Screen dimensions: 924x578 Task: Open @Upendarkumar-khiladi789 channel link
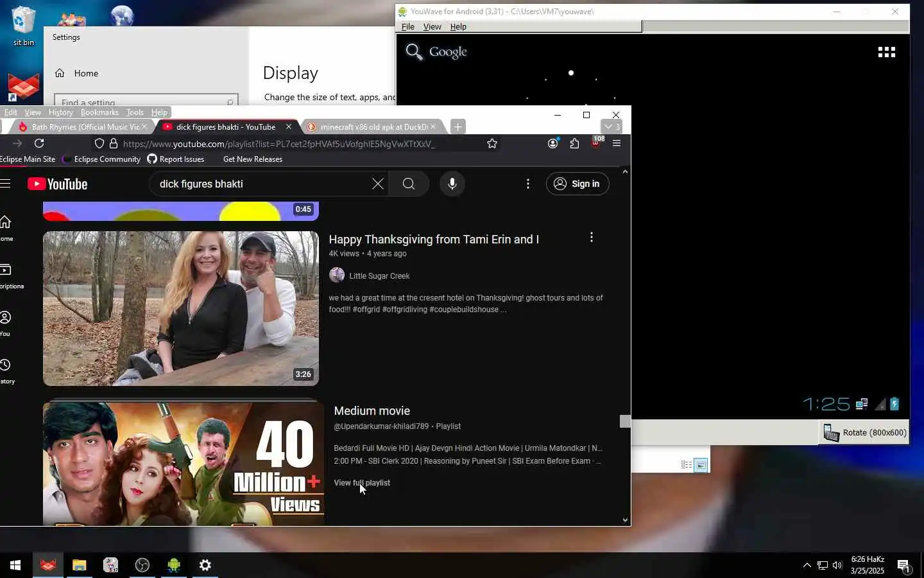[381, 426]
